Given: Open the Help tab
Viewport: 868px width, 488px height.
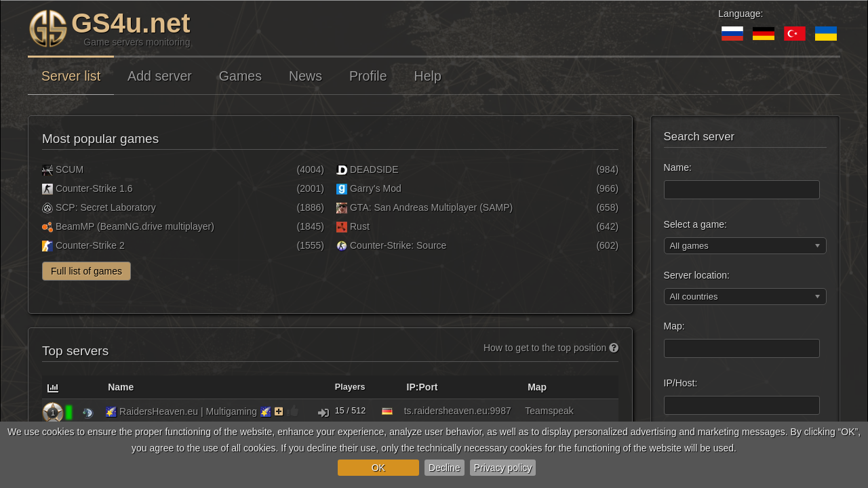Looking at the screenshot, I should pos(427,76).
